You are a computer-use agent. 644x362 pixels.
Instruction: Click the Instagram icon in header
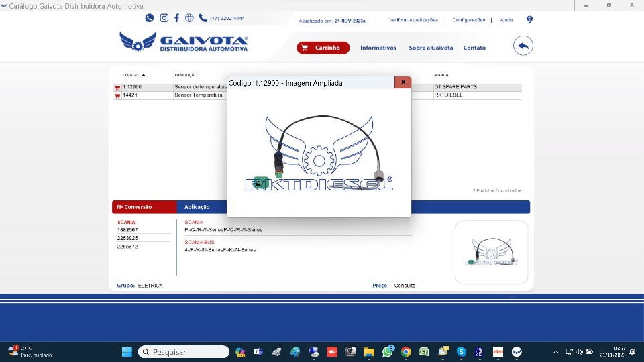(x=164, y=18)
